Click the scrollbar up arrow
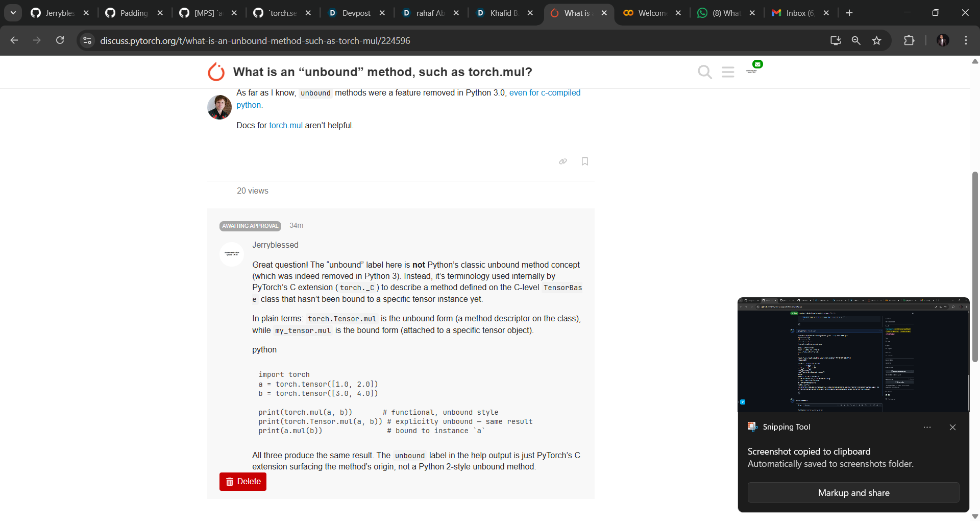Image resolution: width=980 pixels, height=521 pixels. pos(975,61)
